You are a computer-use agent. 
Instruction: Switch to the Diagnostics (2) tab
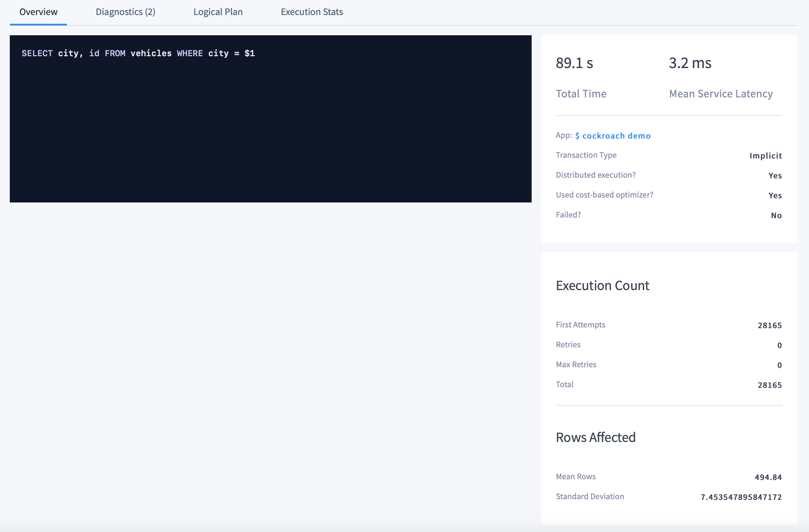pyautogui.click(x=125, y=12)
